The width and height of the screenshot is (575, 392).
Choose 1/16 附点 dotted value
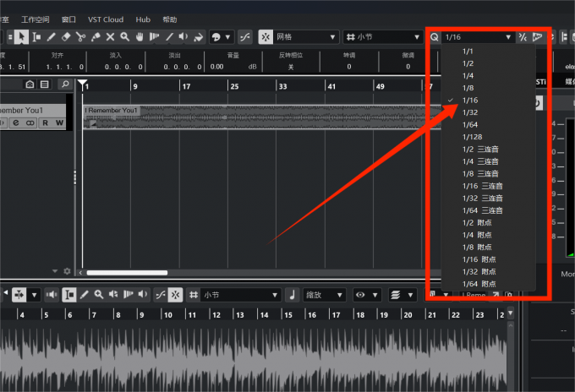click(488, 259)
